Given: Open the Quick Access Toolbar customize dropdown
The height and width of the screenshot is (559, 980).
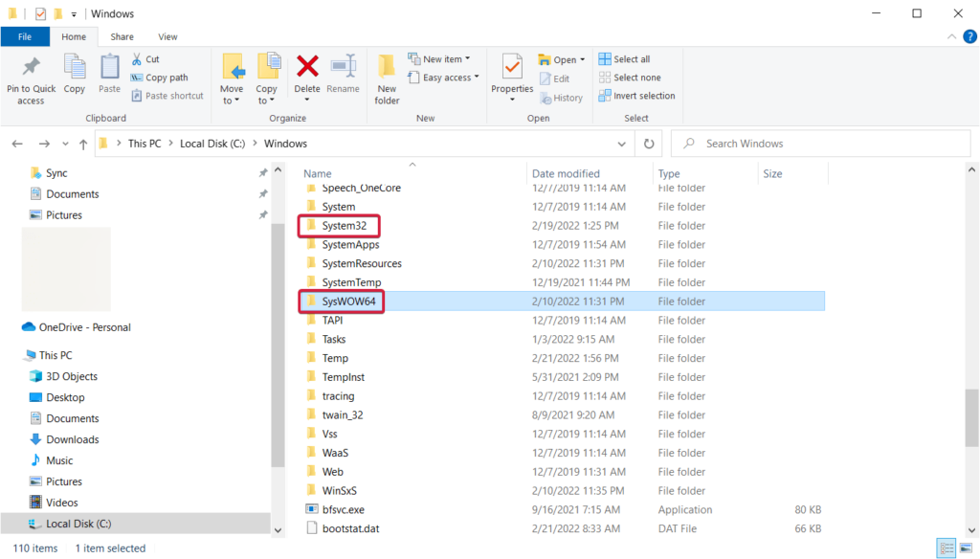Looking at the screenshot, I should [74, 13].
